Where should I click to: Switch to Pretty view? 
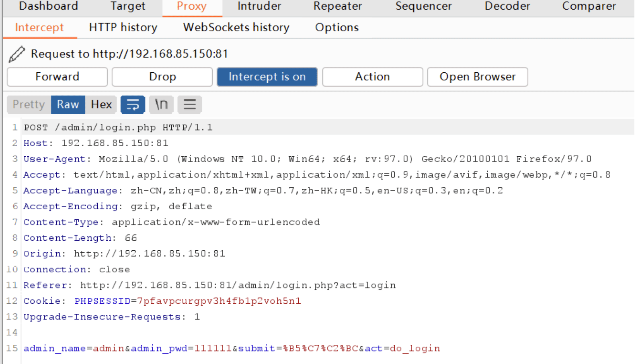(x=29, y=104)
